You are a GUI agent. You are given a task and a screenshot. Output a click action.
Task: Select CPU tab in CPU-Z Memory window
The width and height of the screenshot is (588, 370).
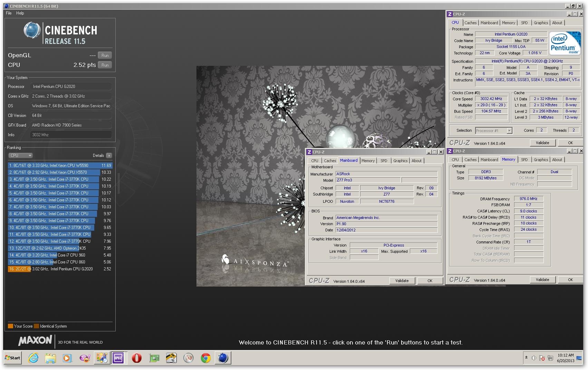[x=455, y=160]
